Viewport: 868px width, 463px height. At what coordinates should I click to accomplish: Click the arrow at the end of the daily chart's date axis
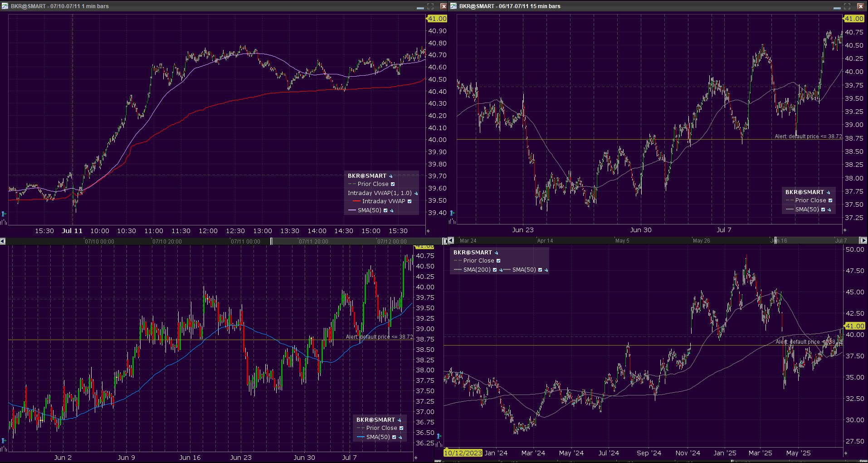click(x=846, y=453)
